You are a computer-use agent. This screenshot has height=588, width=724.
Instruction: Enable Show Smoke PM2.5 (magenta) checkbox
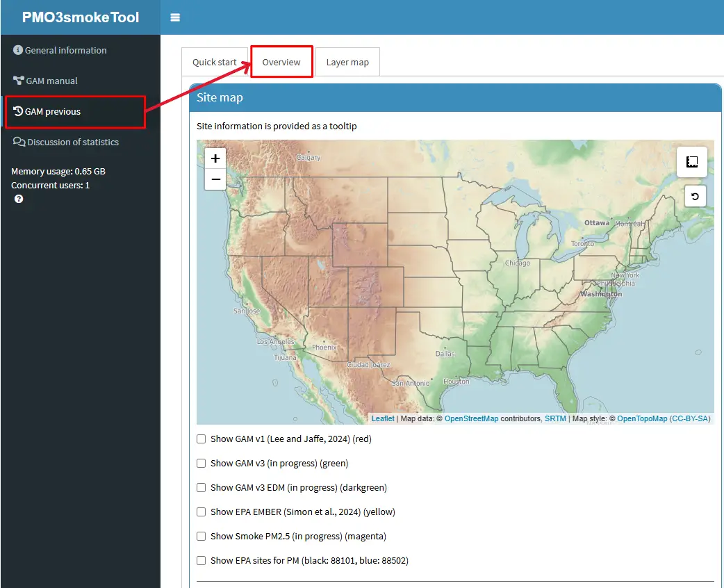201,537
